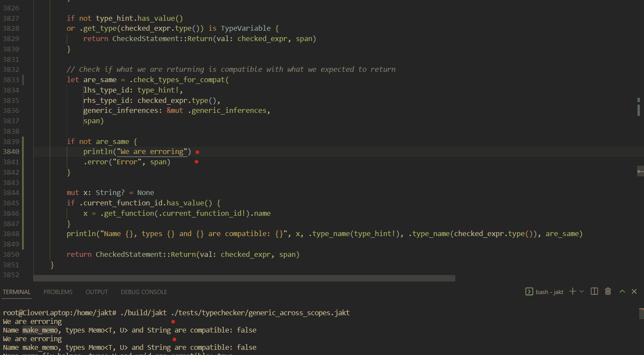
Task: Click the 'if not are_same {' line
Action: click(x=102, y=141)
